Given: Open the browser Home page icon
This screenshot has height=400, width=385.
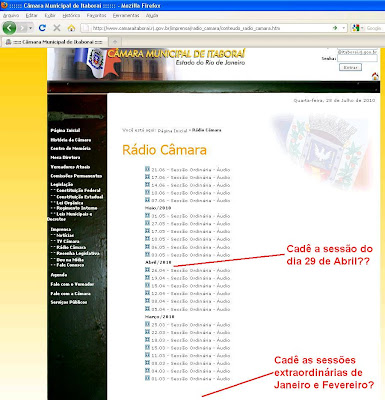Looking at the screenshot, I should pyautogui.click(x=71, y=28).
